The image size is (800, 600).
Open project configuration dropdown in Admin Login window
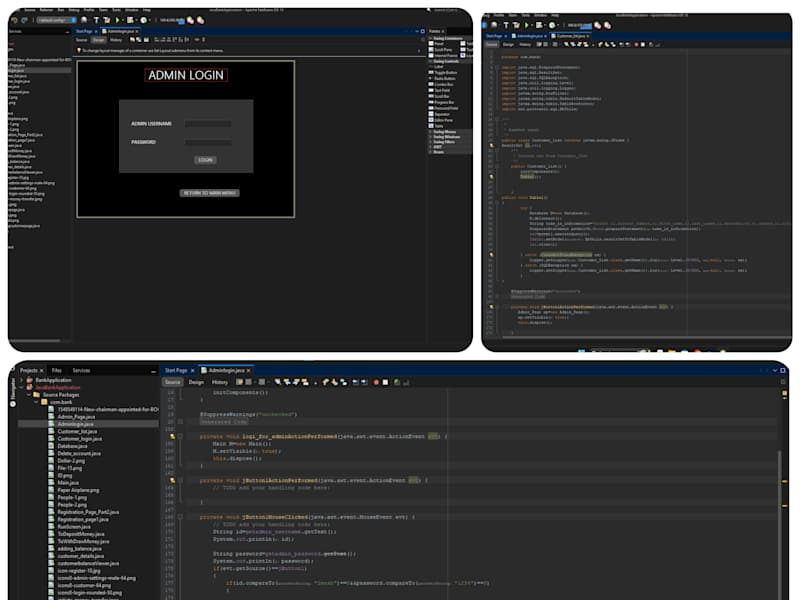(57, 20)
